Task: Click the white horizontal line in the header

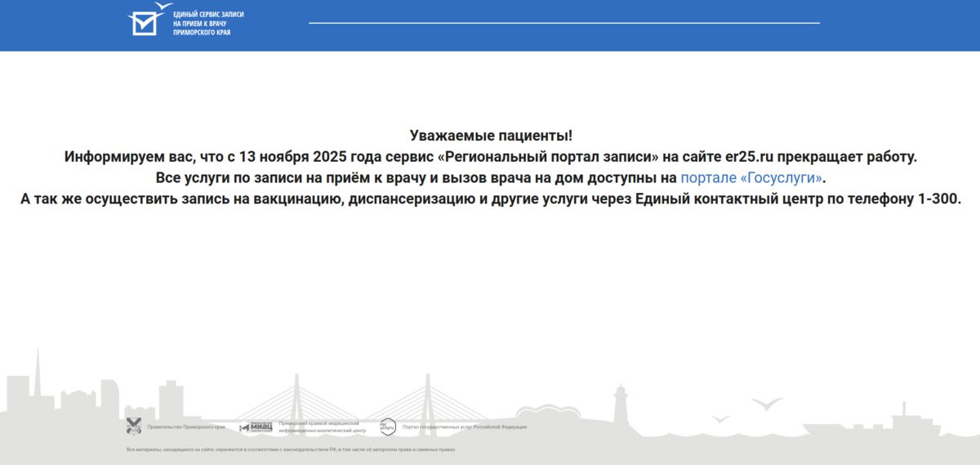Action: point(563,23)
